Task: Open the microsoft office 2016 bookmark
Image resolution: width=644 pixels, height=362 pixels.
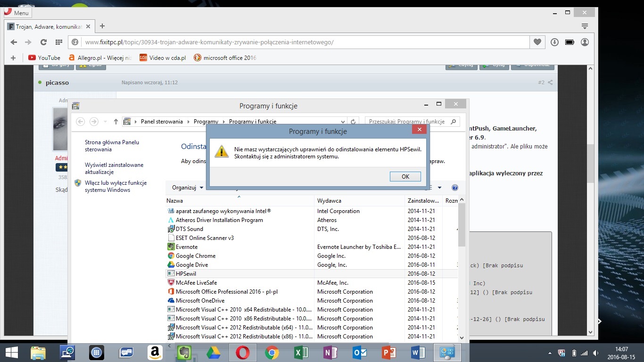Action: 225,58
